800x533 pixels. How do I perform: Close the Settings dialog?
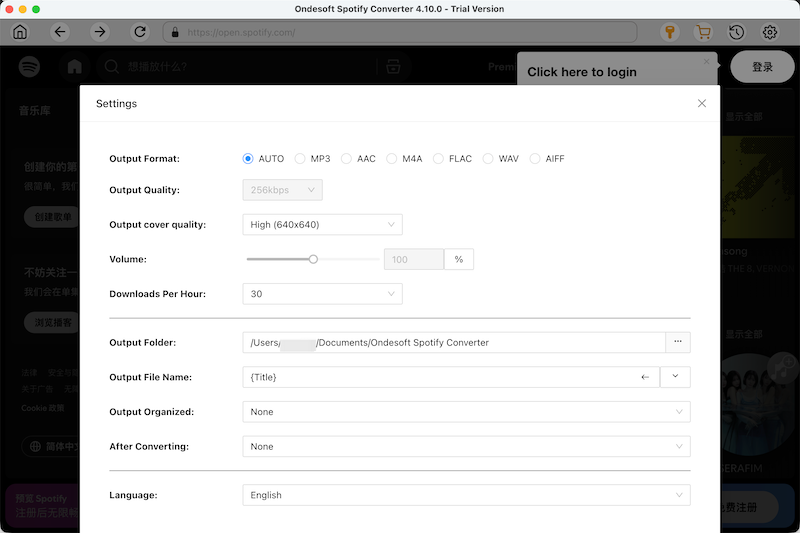click(x=702, y=104)
